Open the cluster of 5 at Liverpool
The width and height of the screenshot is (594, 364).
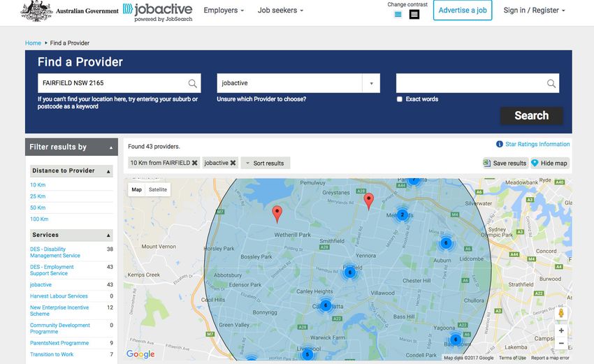coord(307,355)
